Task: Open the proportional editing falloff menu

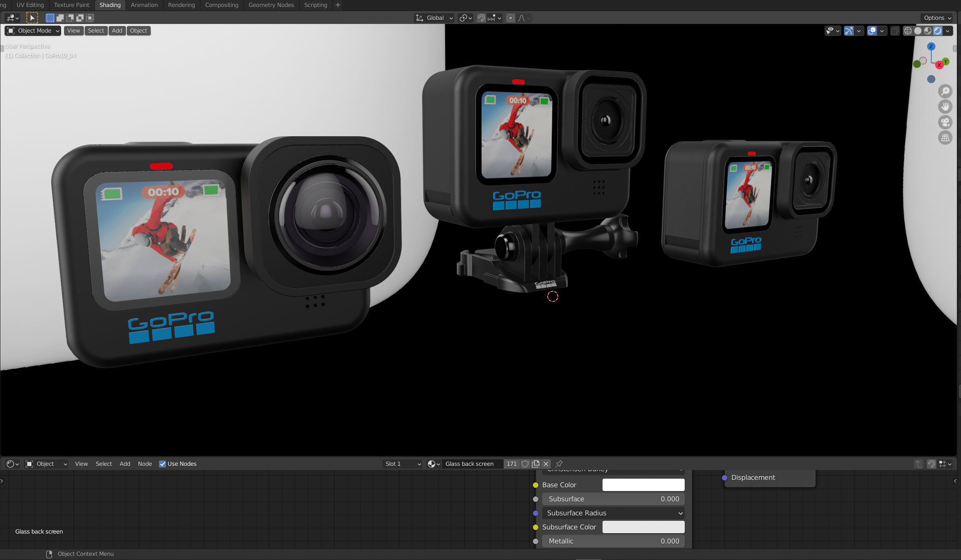Action: [x=524, y=18]
